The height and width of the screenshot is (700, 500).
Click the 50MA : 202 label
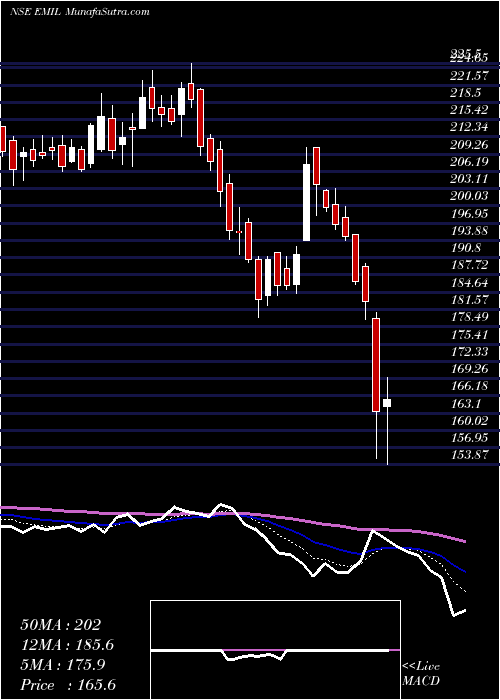tap(61, 625)
